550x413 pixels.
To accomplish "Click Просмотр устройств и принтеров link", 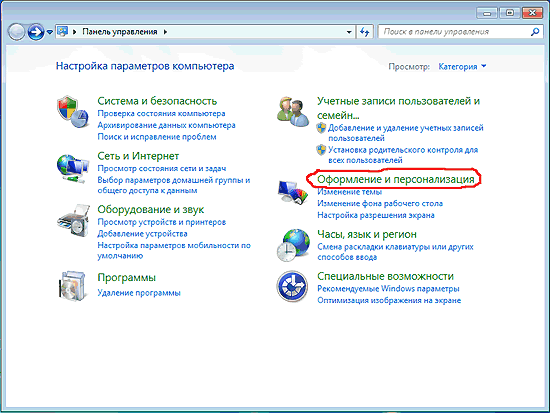I will coord(162,222).
